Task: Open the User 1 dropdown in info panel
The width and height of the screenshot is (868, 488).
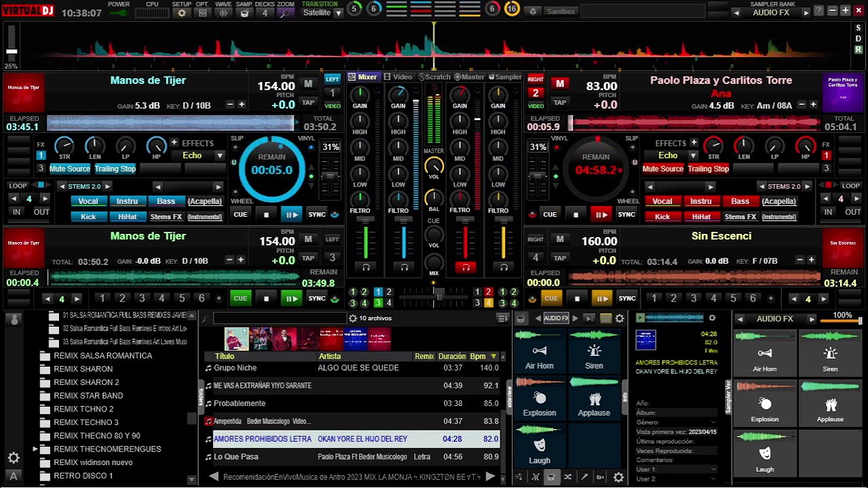Action: 713,469
